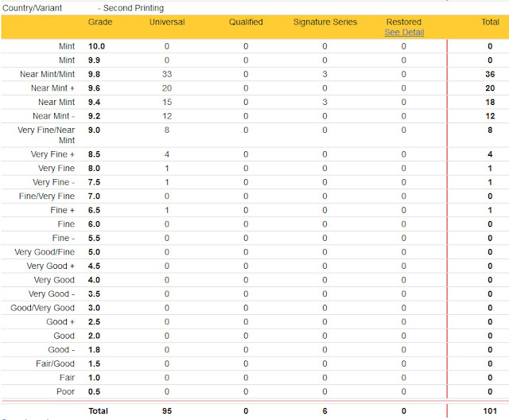
Task: Click the Very Fine - row label
Action: pyautogui.click(x=53, y=182)
